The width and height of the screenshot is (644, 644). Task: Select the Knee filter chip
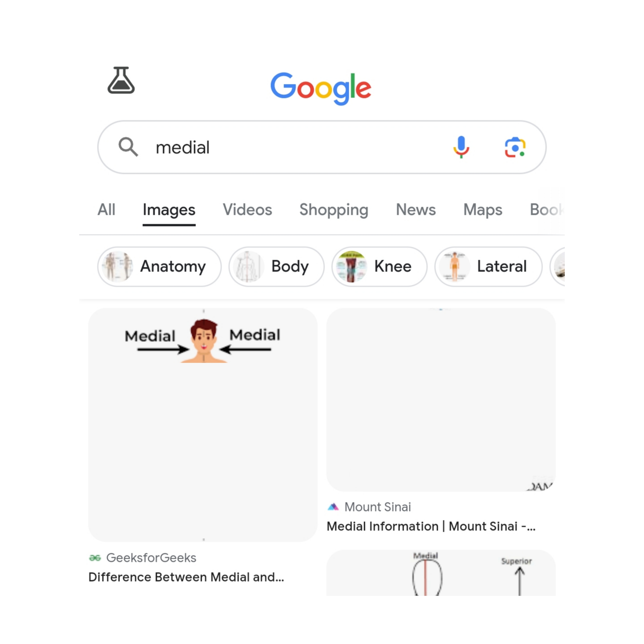point(379,266)
